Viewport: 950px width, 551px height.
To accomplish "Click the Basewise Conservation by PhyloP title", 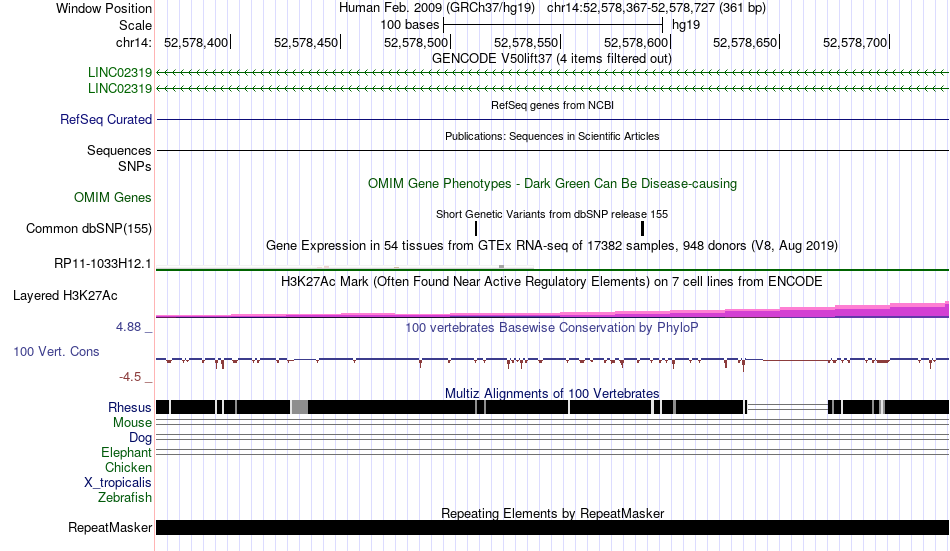I will tap(552, 328).
